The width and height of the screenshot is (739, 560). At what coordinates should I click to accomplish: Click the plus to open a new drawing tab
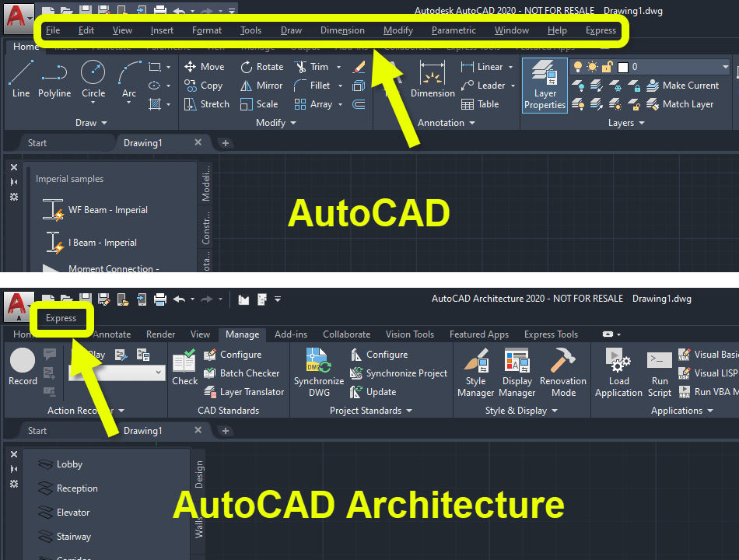click(225, 142)
